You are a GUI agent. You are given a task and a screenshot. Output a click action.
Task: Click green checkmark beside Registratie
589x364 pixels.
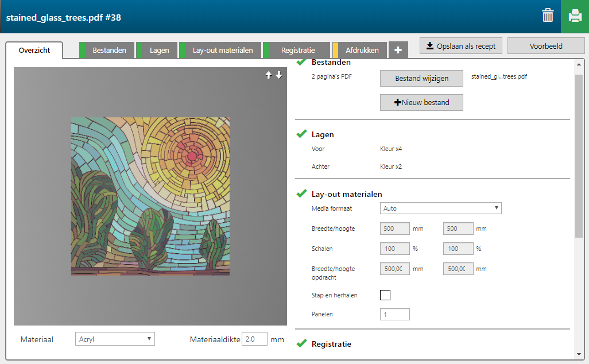(301, 343)
